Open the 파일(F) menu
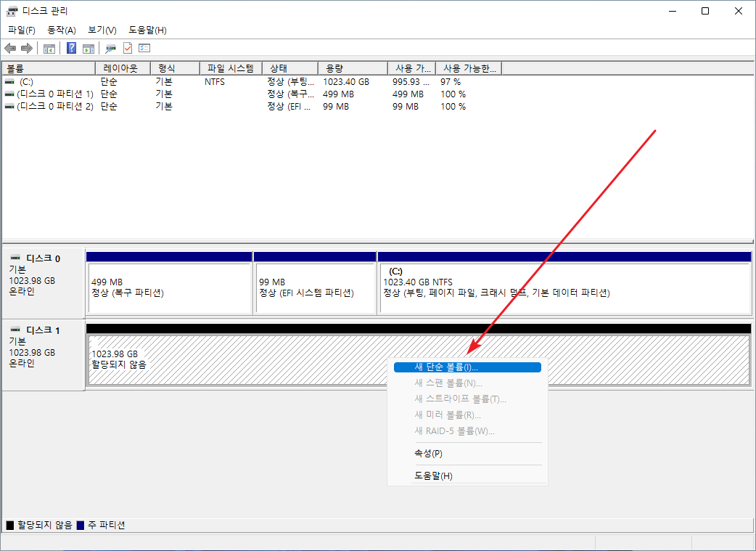Image resolution: width=756 pixels, height=551 pixels. tap(22, 30)
